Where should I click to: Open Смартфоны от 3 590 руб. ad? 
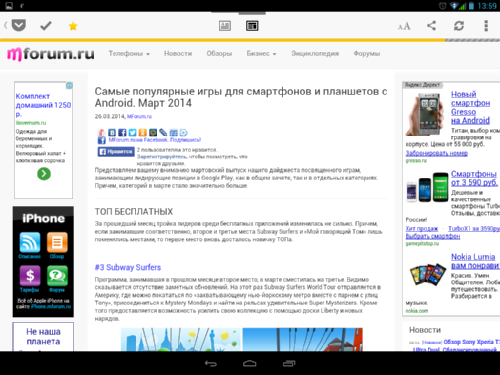(474, 178)
